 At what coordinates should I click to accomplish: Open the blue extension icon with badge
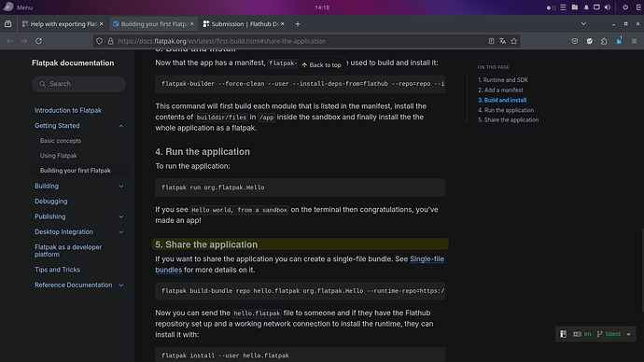click(x=619, y=40)
